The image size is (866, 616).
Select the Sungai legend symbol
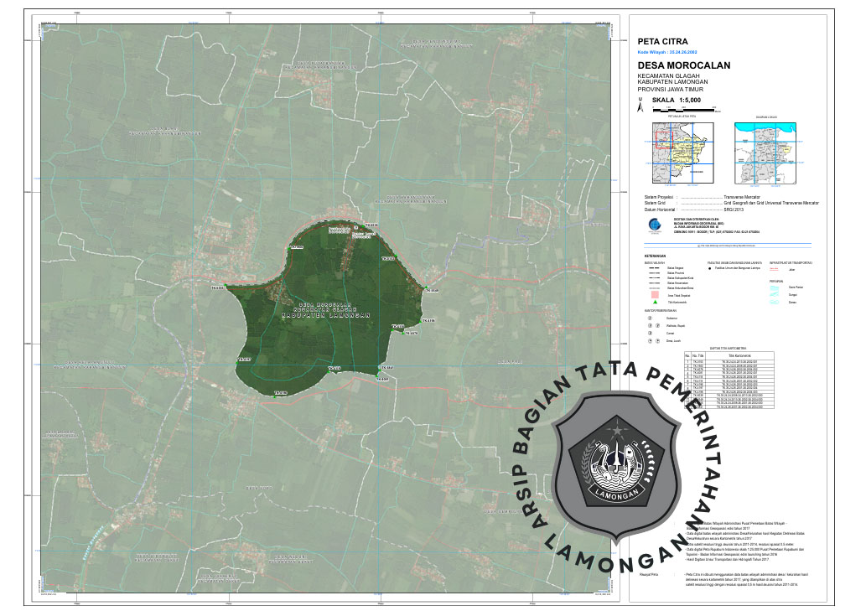pos(775,294)
